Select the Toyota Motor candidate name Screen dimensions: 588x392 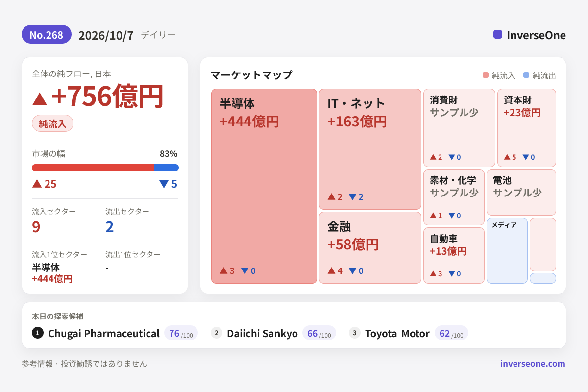pyautogui.click(x=397, y=333)
